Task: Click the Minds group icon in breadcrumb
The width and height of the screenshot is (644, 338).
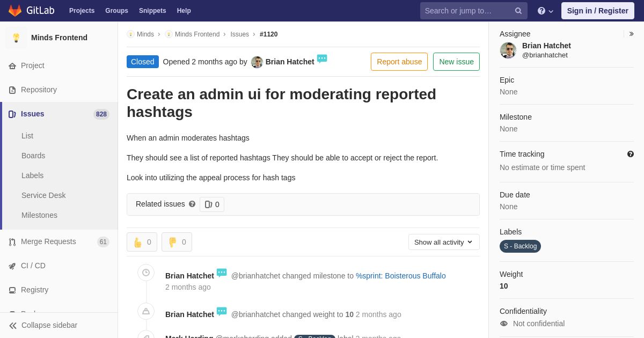Action: click(130, 34)
